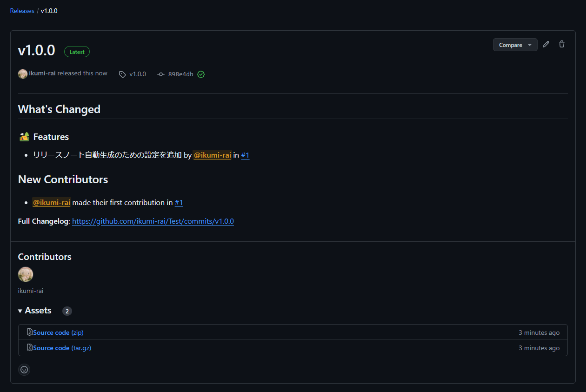Click the Releases breadcrumb link
This screenshot has height=392, width=586.
tap(22, 11)
